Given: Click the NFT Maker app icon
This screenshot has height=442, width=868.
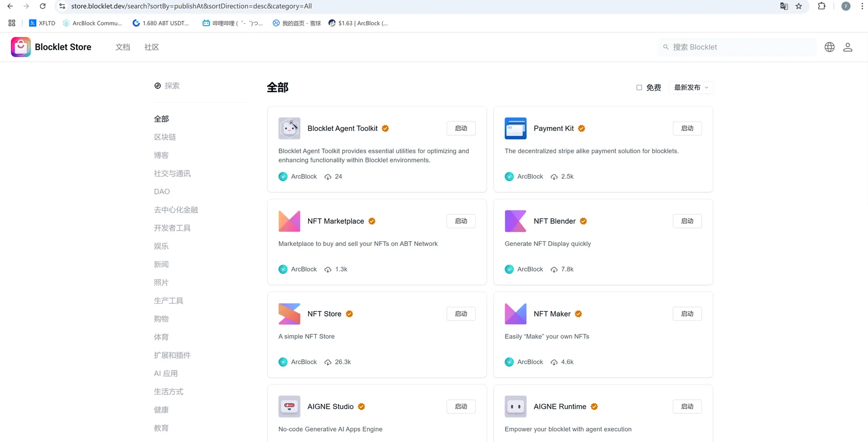Looking at the screenshot, I should [515, 314].
